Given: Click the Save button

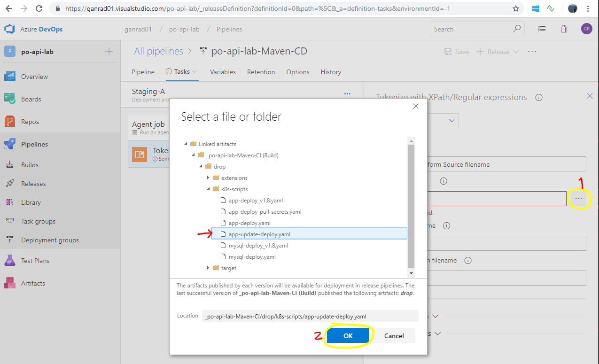Looking at the screenshot, I should pyautogui.click(x=457, y=52).
